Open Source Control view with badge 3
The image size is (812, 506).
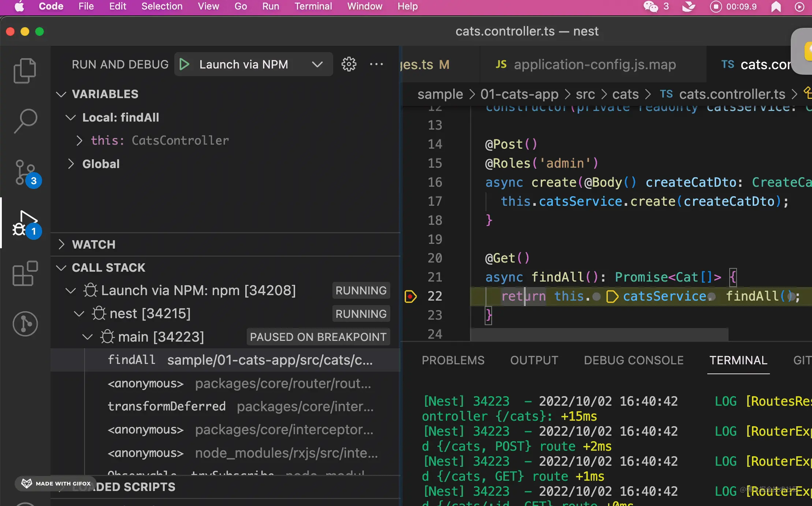tap(25, 172)
